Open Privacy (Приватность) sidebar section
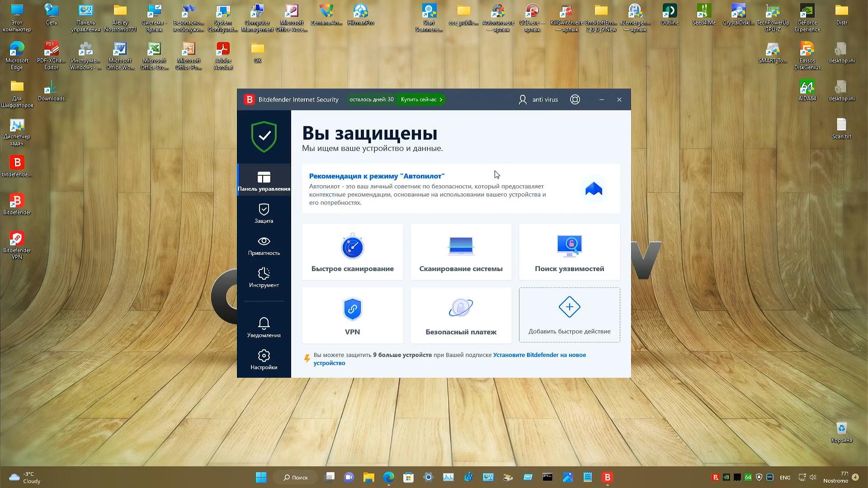This screenshot has height=488, width=868. (264, 245)
